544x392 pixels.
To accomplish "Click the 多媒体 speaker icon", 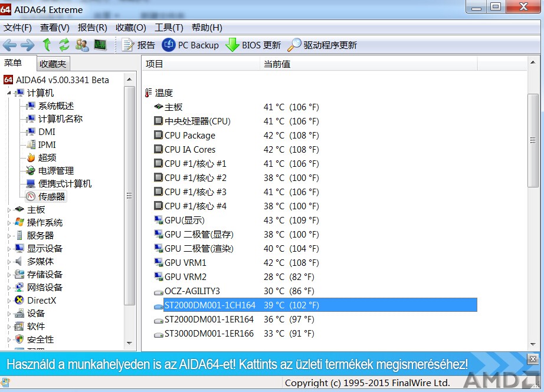I will pos(19,261).
